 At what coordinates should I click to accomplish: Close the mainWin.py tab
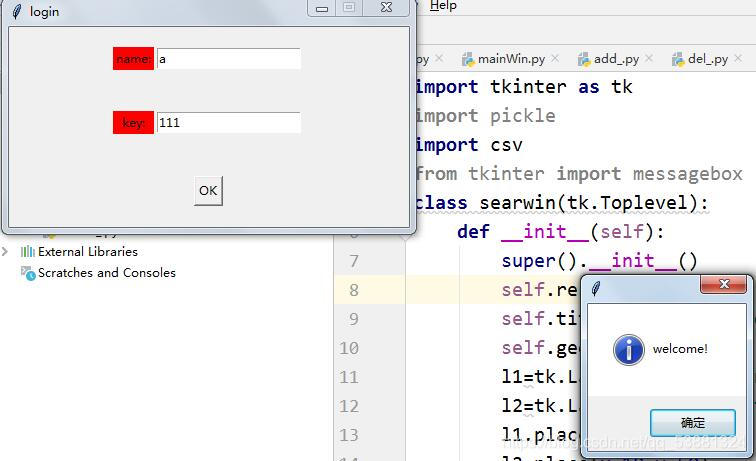pyautogui.click(x=555, y=58)
